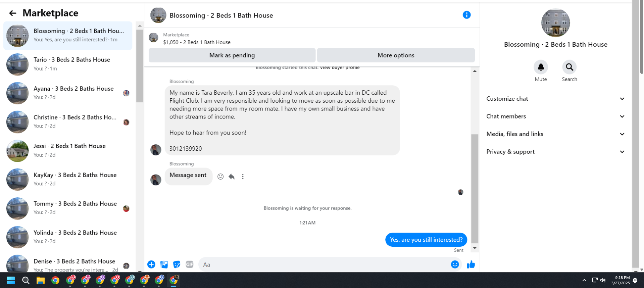Click the Mark as pending button
This screenshot has height=288, width=644.
click(232, 55)
